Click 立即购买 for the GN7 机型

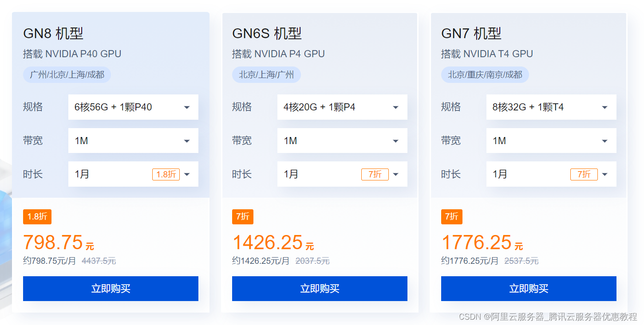tap(529, 289)
